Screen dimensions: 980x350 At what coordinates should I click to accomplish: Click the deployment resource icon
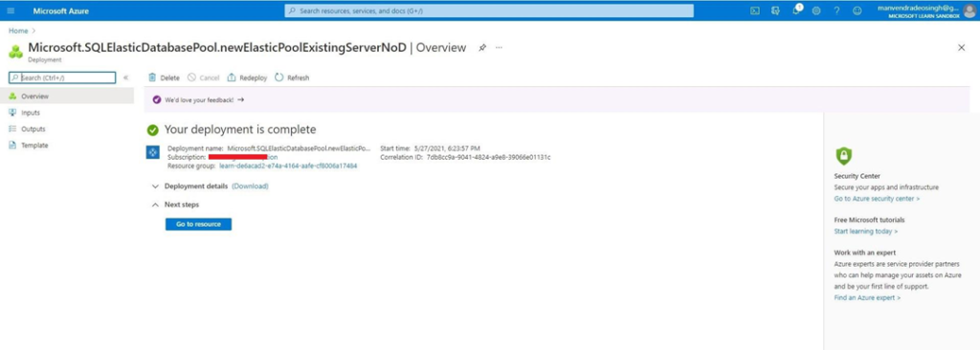[x=152, y=152]
